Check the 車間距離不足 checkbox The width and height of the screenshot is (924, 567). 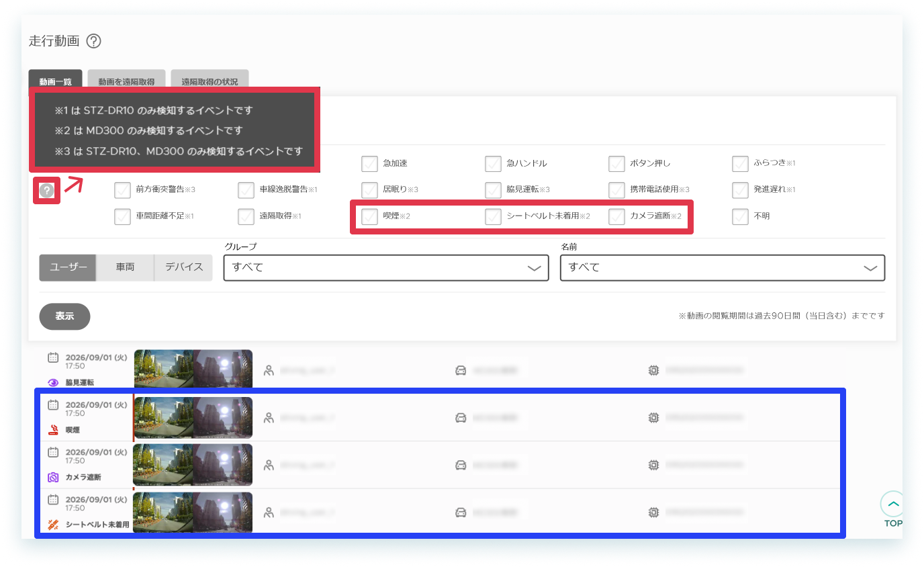[122, 216]
